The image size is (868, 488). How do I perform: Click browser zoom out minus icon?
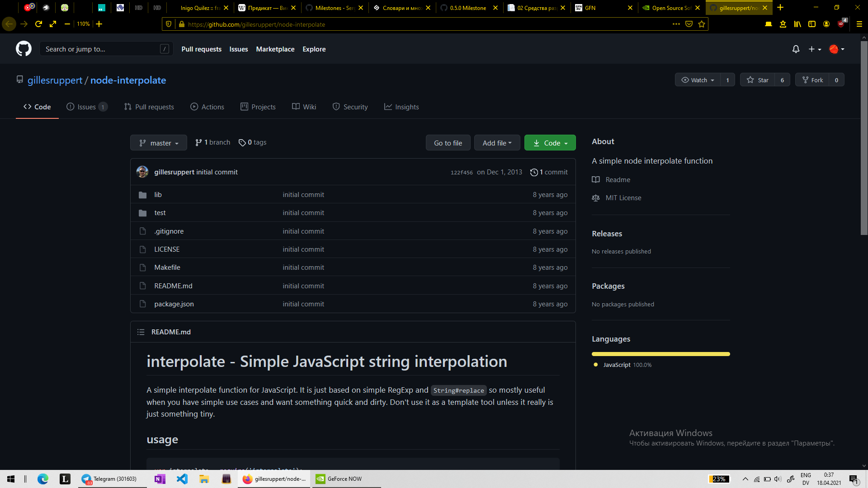pyautogui.click(x=67, y=24)
